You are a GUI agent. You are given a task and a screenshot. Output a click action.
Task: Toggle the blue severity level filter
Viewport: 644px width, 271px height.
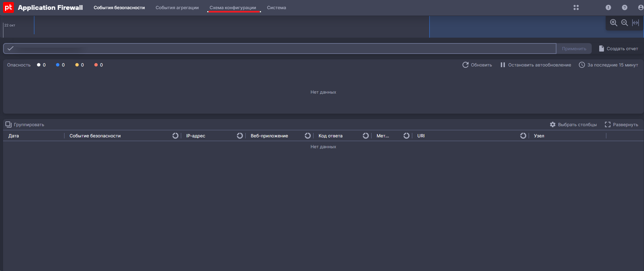[58, 65]
